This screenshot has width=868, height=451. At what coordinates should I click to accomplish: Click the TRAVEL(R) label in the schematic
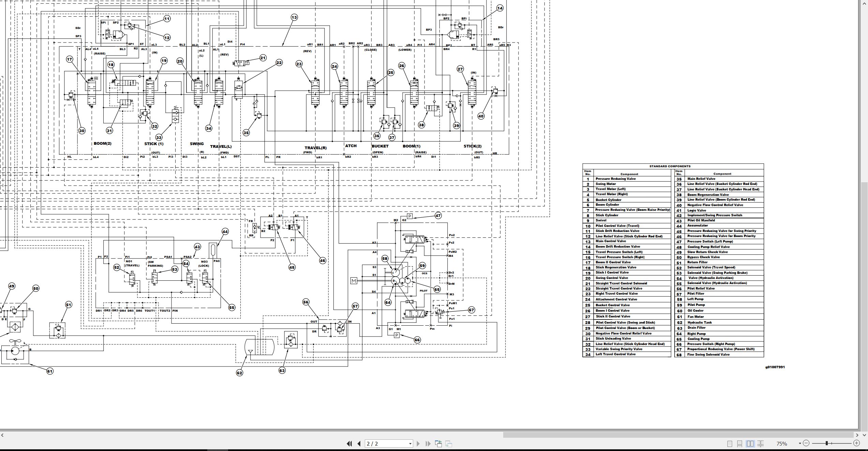(315, 148)
